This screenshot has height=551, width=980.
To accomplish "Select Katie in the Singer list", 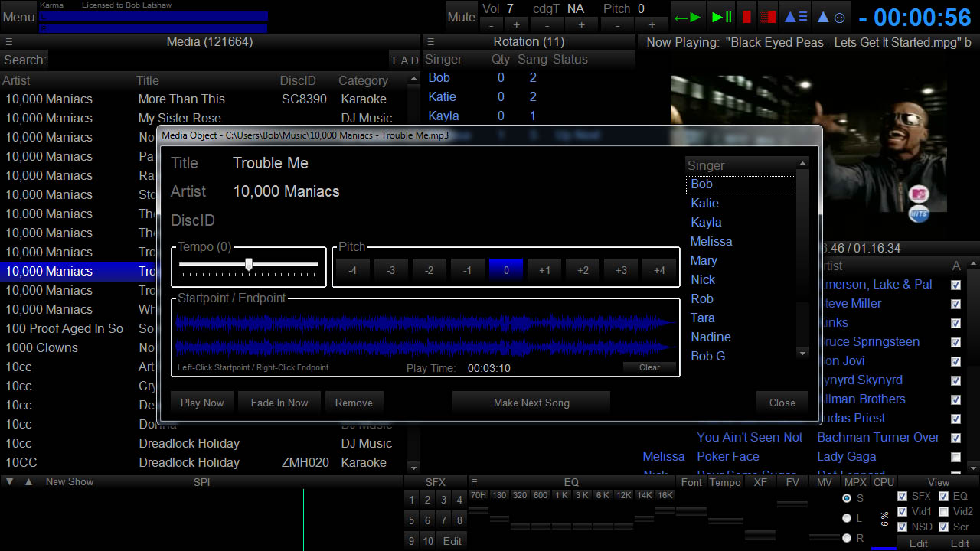I will [704, 203].
